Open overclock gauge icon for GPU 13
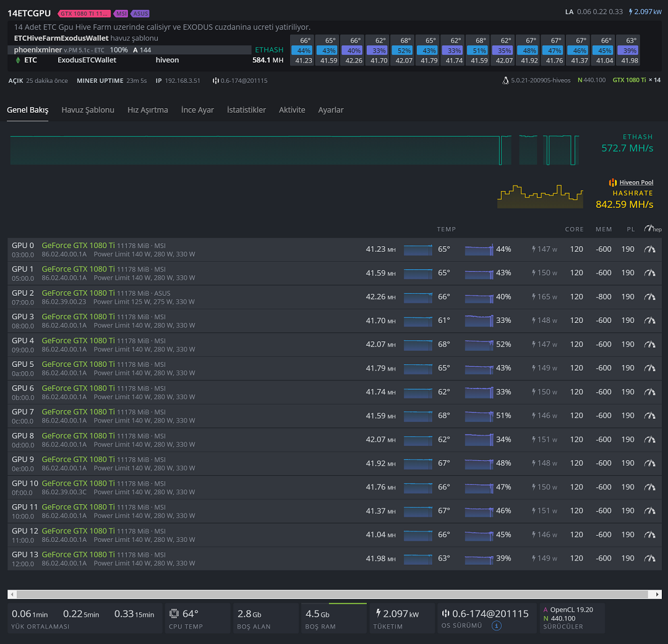The image size is (668, 644). (x=649, y=559)
